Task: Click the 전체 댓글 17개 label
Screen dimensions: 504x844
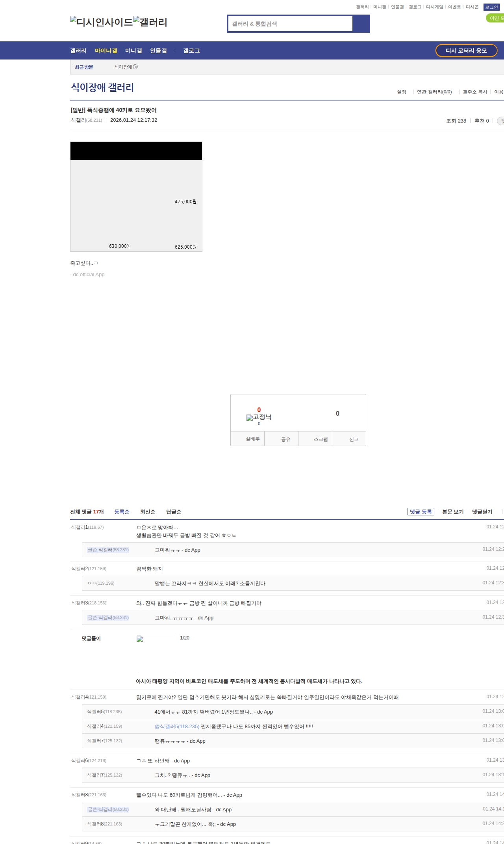Action: (x=87, y=512)
